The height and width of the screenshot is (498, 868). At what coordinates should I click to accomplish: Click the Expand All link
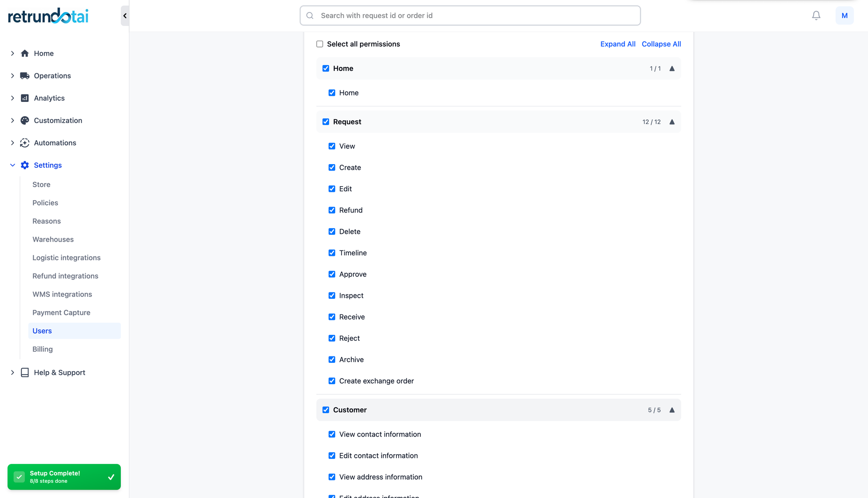pos(618,44)
